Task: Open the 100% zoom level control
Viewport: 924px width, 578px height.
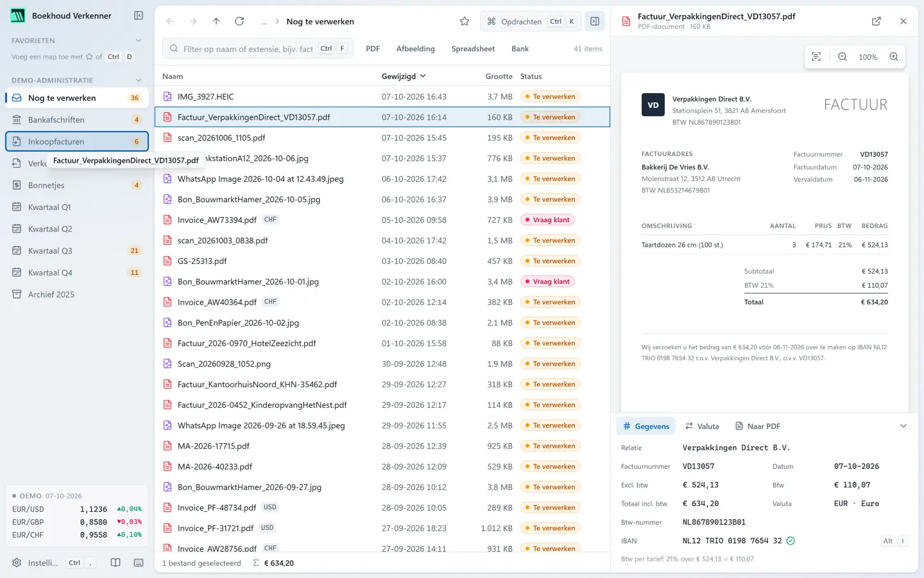Action: pos(868,57)
